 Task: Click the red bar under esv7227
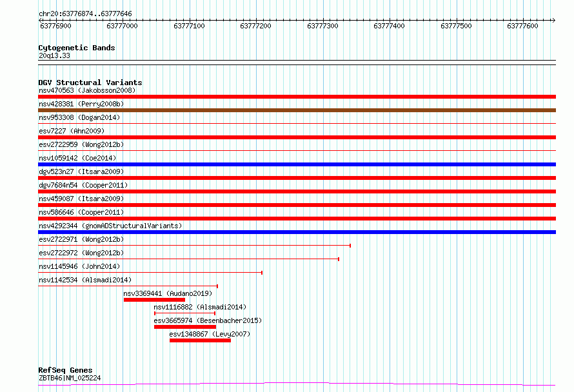coord(297,137)
